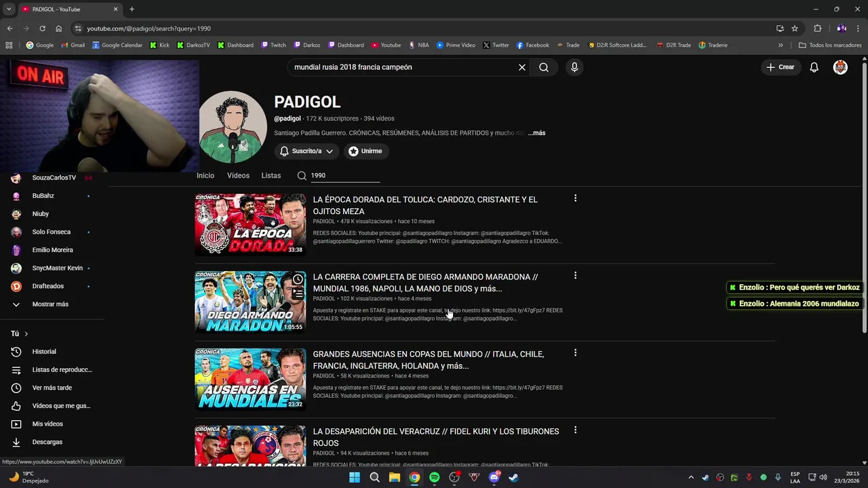The image size is (868, 488).
Task: Open title LA DESAPARICIÓN DEL VERACRUZ
Action: tap(435, 437)
